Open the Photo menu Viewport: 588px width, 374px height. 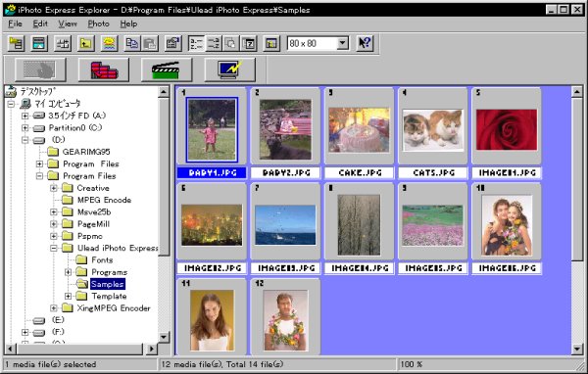[99, 23]
